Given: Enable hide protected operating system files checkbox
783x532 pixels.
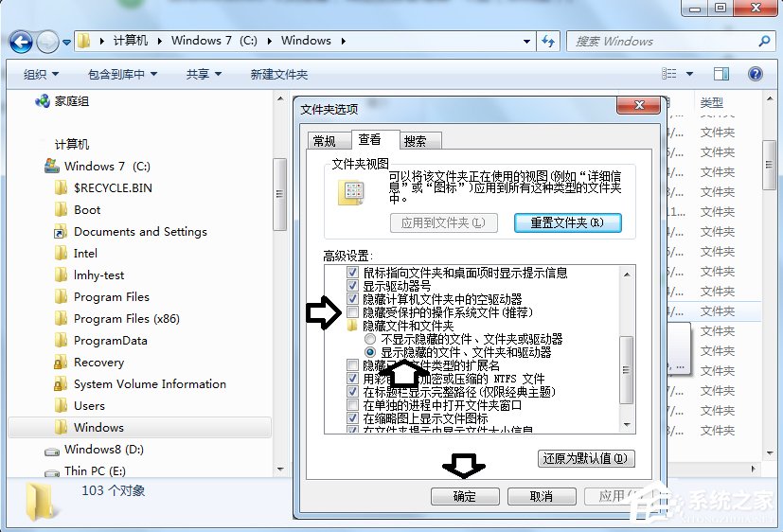Looking at the screenshot, I should [353, 312].
